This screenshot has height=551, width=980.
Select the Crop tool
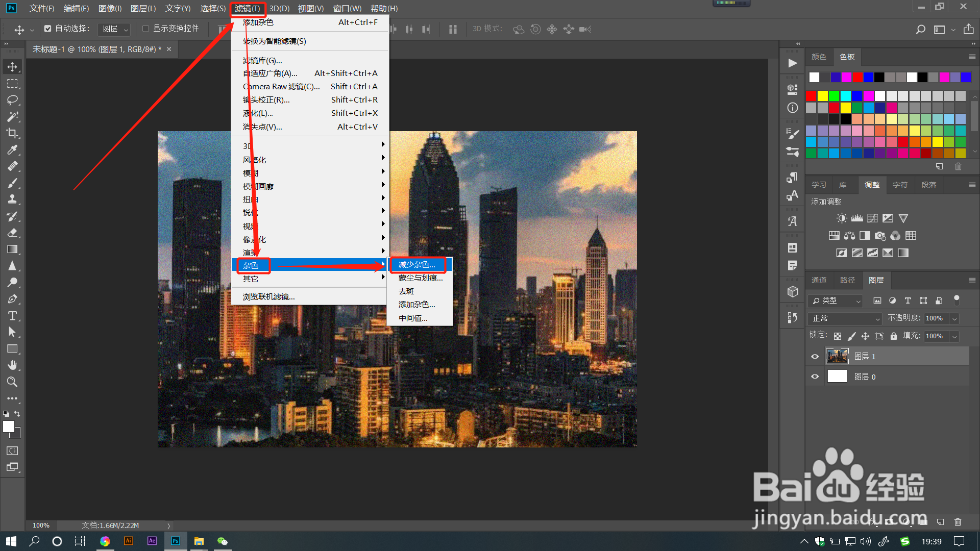(12, 133)
